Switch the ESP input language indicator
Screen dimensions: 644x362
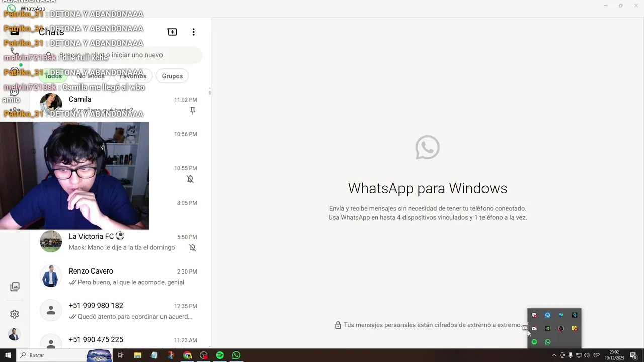pyautogui.click(x=597, y=355)
